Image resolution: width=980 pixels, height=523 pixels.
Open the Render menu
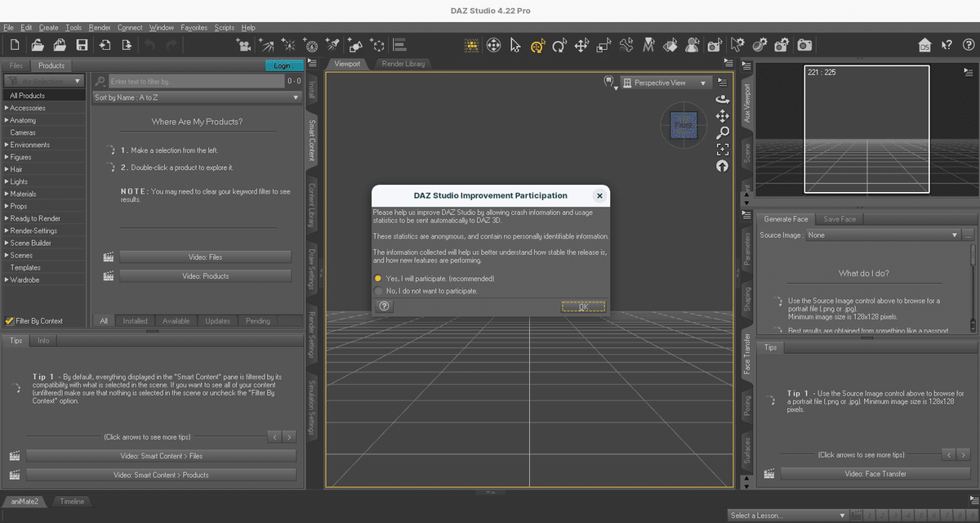(x=100, y=28)
